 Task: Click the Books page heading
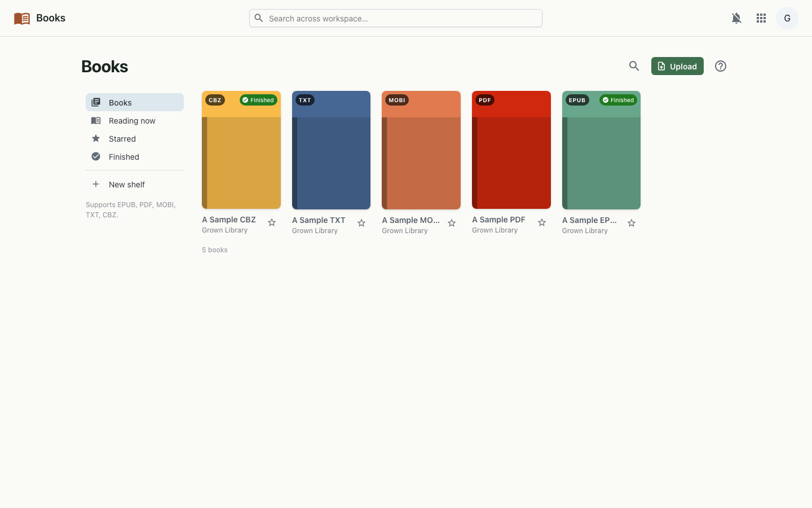pos(105,67)
